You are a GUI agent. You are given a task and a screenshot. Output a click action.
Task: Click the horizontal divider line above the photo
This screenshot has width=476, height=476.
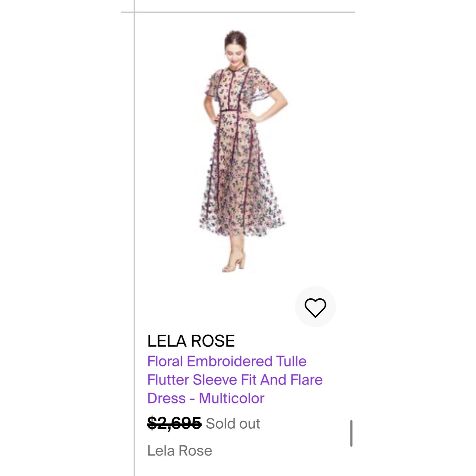pos(238,12)
